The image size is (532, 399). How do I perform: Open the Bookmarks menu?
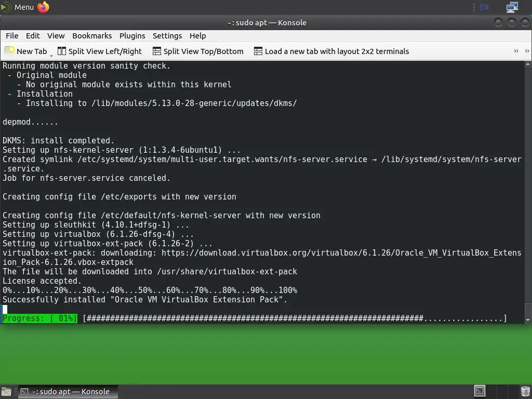[92, 36]
